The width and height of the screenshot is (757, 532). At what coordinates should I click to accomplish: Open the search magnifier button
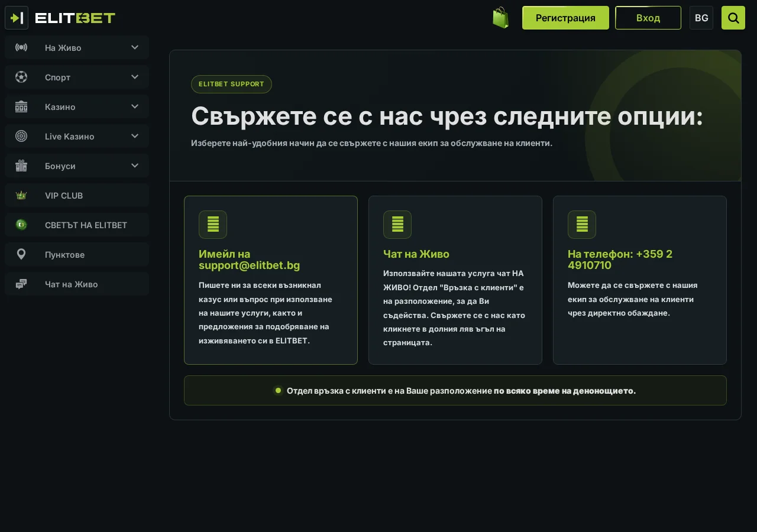tap(733, 18)
